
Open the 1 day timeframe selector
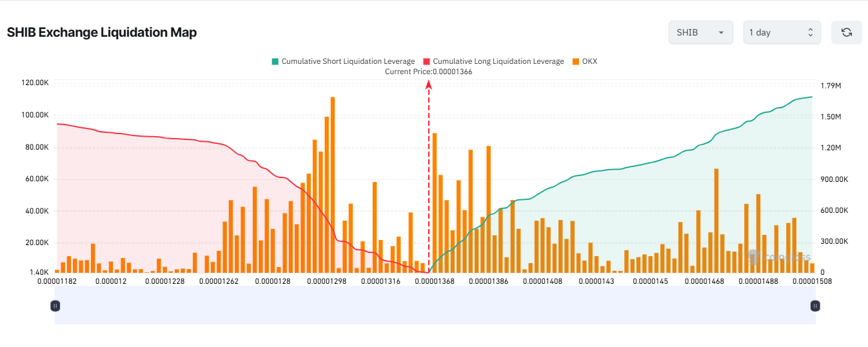(782, 32)
